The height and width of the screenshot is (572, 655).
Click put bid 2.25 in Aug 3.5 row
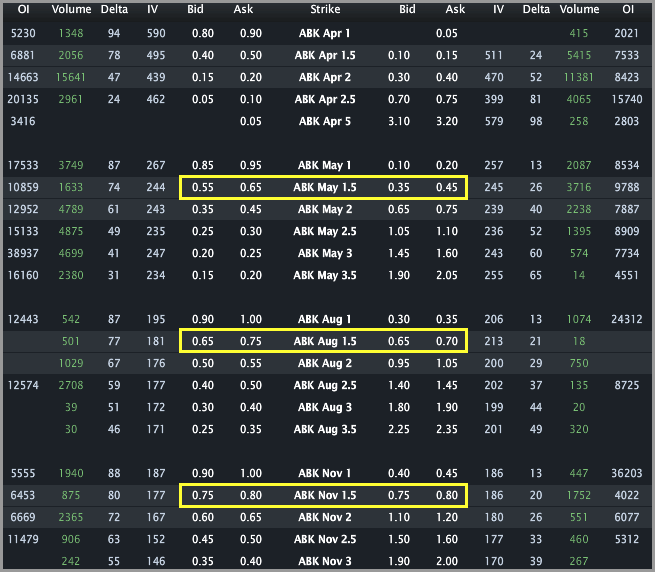click(x=399, y=430)
